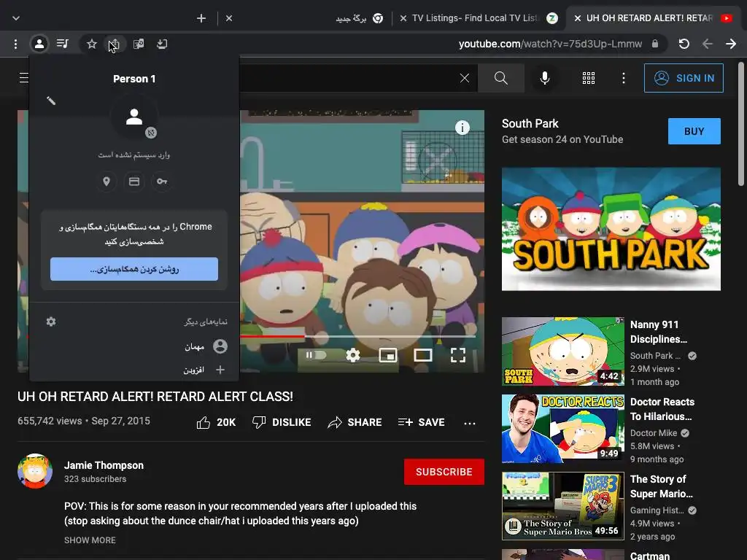Open a new tab with plus
This screenshot has width=747, height=560.
coord(201,18)
